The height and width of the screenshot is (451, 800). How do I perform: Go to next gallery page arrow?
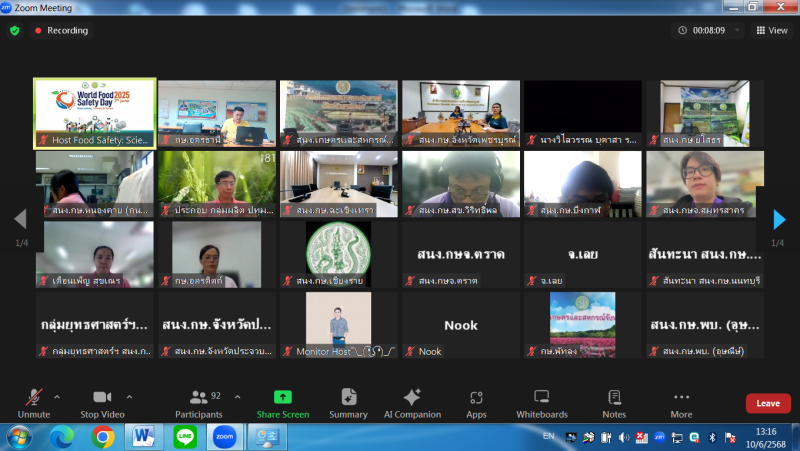pyautogui.click(x=779, y=220)
